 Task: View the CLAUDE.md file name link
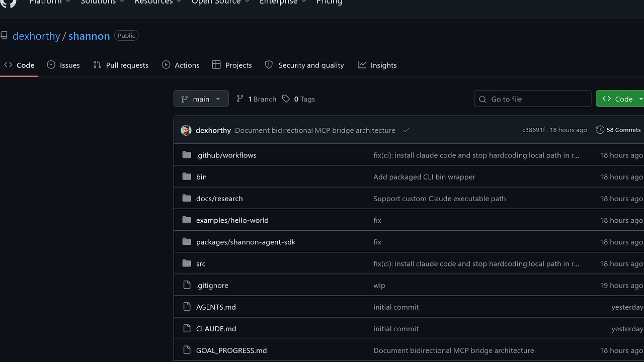tap(216, 328)
